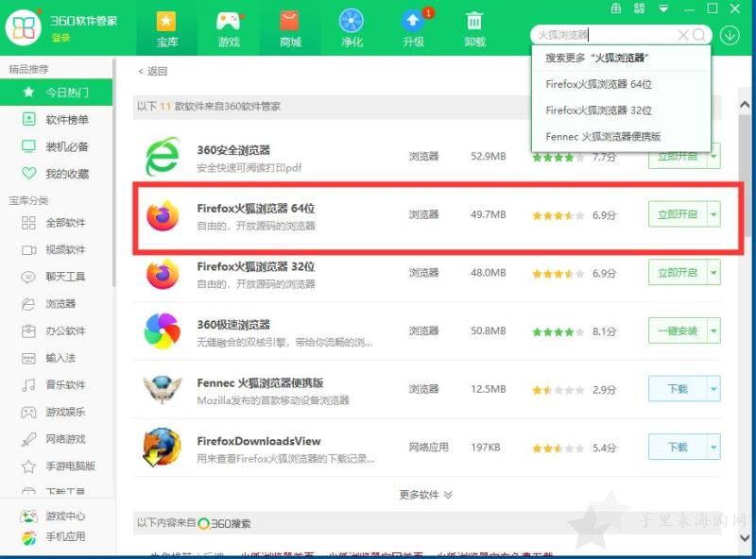756x559 pixels.
Task: Open 360安全浏览器 title link
Action: tap(233, 150)
